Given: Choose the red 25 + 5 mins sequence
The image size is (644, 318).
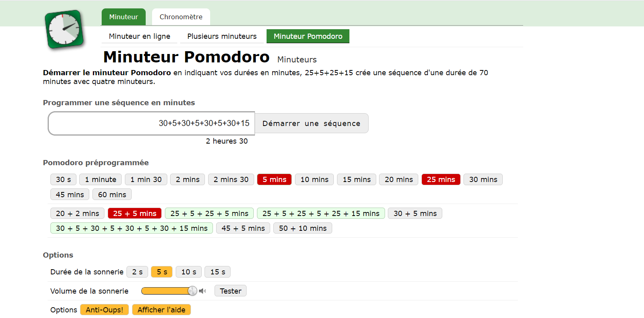Looking at the screenshot, I should point(134,214).
